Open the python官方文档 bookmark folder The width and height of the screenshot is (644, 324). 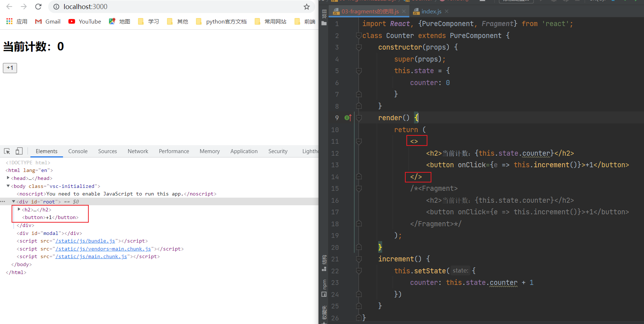221,21
